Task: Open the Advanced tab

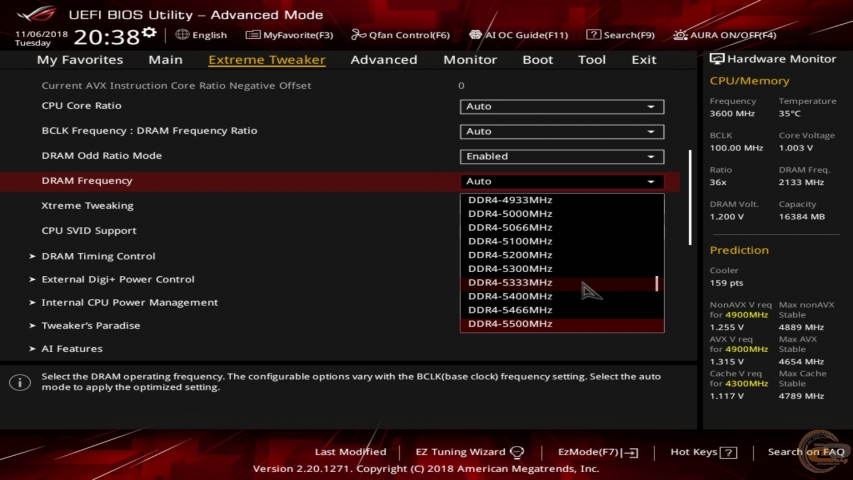Action: pos(384,59)
